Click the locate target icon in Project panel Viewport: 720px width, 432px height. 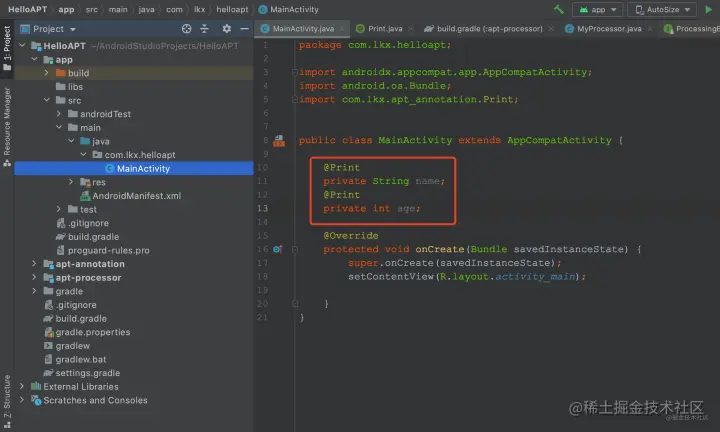(186, 29)
